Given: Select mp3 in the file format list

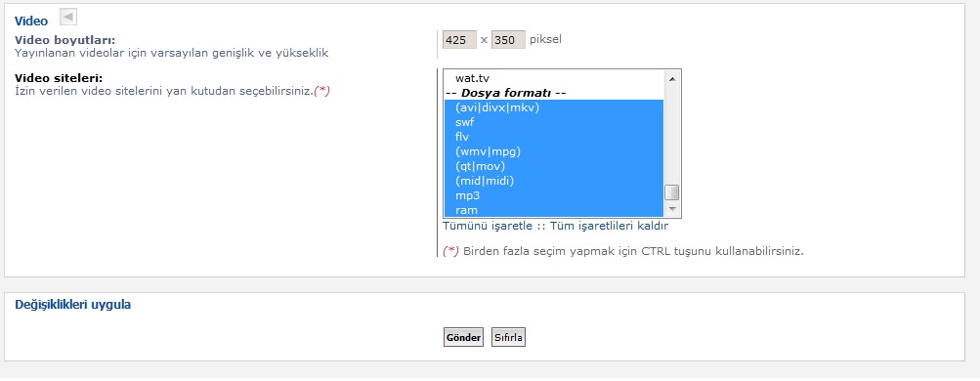Looking at the screenshot, I should click(x=554, y=195).
